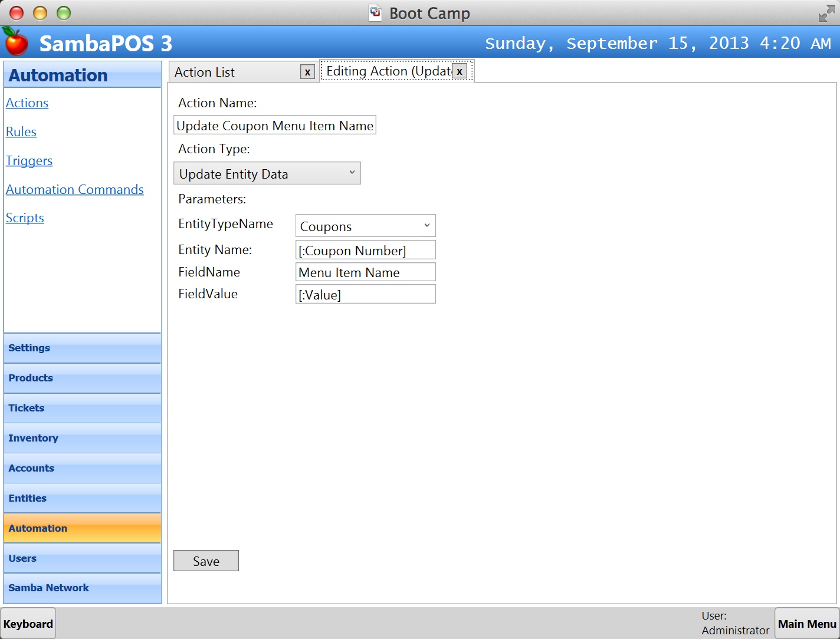Viewport: 840px width, 639px height.
Task: Go to the Rules link
Action: (21, 132)
